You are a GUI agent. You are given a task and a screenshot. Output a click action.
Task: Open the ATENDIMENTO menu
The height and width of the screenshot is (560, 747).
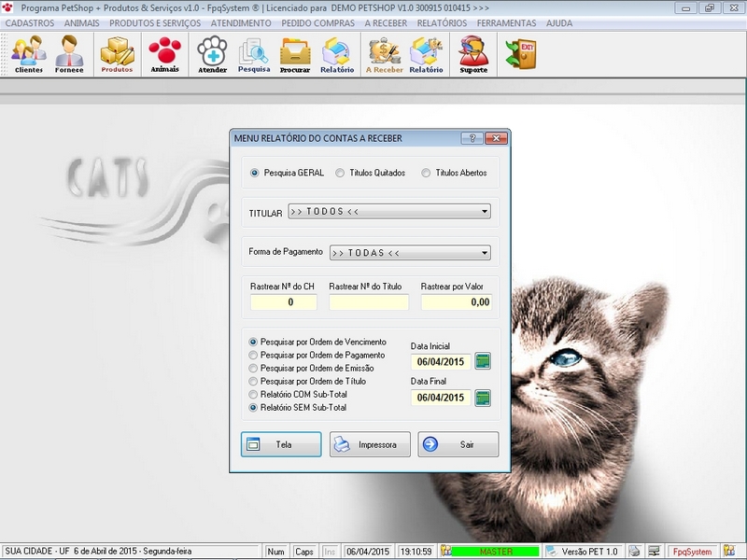point(241,23)
